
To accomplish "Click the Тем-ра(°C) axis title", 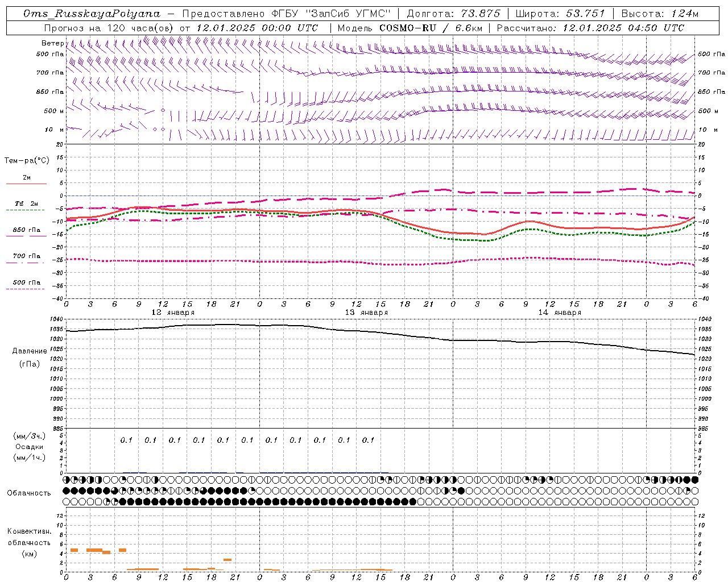I will [27, 161].
